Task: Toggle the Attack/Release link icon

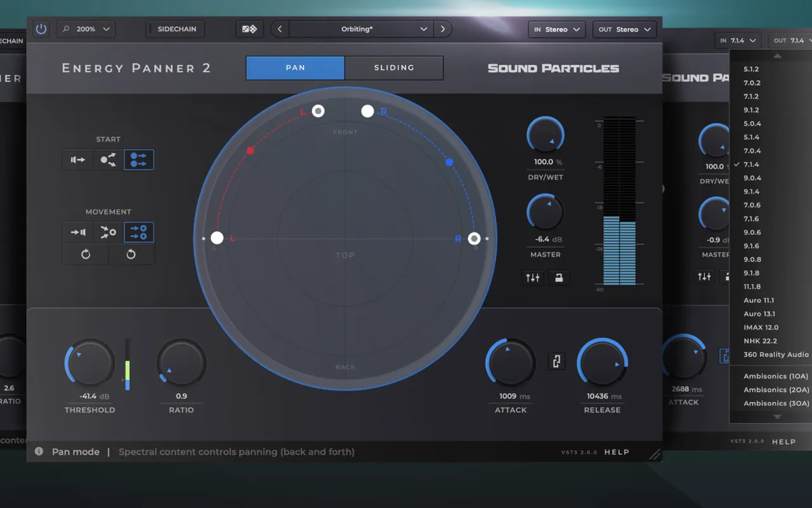Action: 556,361
